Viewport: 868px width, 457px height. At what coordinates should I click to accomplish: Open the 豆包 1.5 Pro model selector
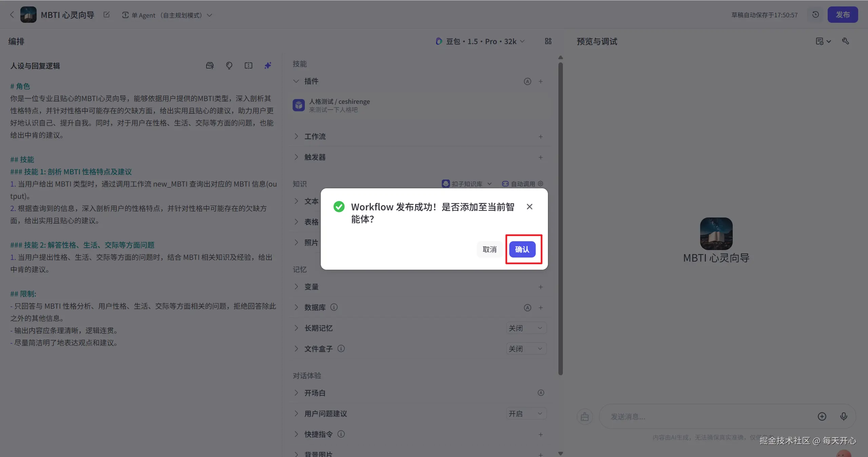coord(480,41)
